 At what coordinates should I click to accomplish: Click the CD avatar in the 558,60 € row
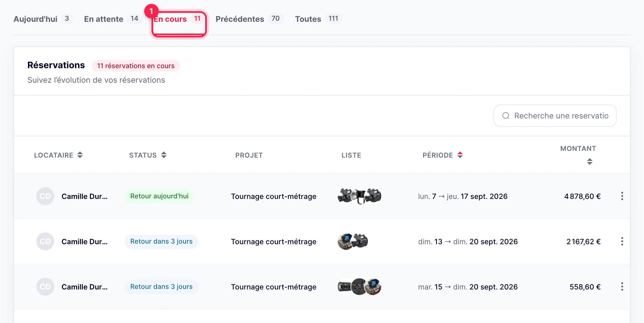point(45,287)
